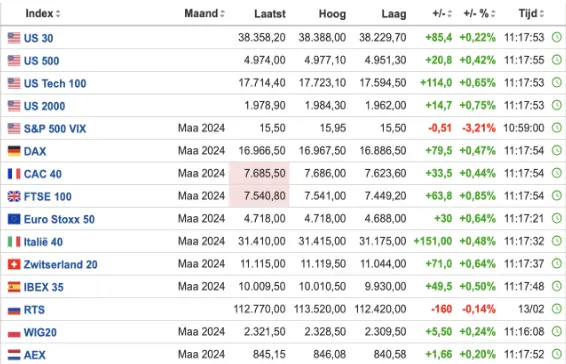Click the 845,15 last value
This screenshot has width=566, height=364.
(269, 354)
